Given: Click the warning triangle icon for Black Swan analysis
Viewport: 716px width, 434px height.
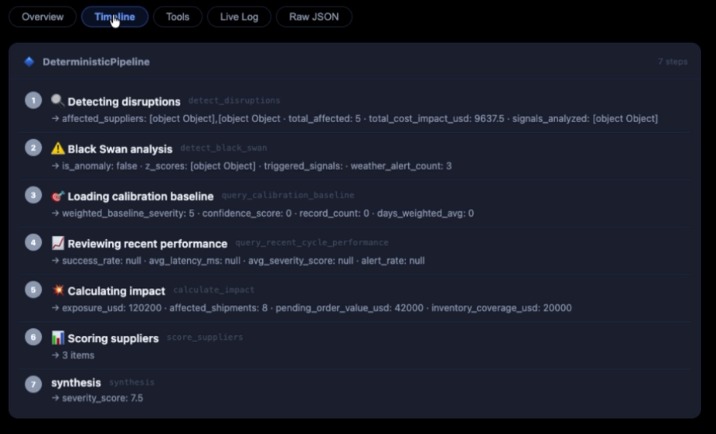Looking at the screenshot, I should 58,148.
